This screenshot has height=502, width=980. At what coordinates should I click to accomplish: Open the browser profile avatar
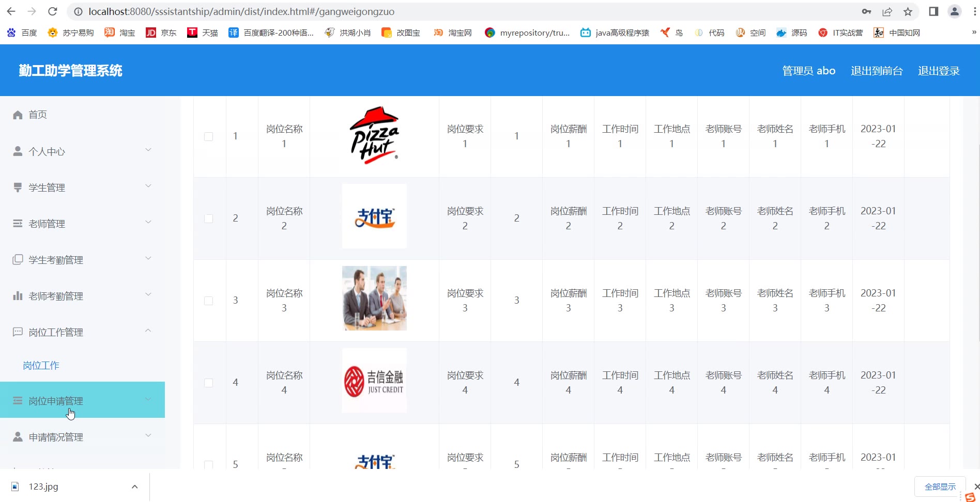click(x=954, y=11)
